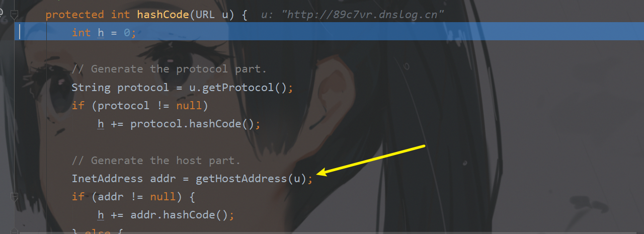Click the comment 'Generate the protocol part.'
This screenshot has width=644, height=234.
coord(169,69)
